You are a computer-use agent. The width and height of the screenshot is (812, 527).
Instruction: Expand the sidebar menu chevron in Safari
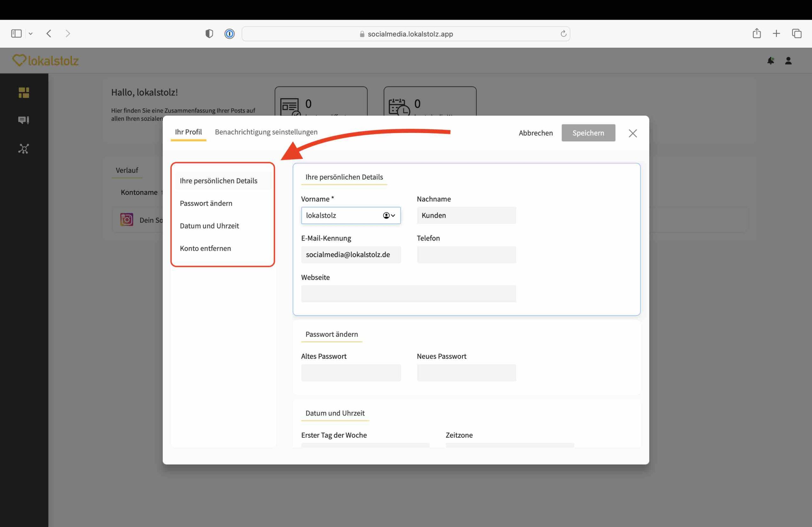[31, 34]
